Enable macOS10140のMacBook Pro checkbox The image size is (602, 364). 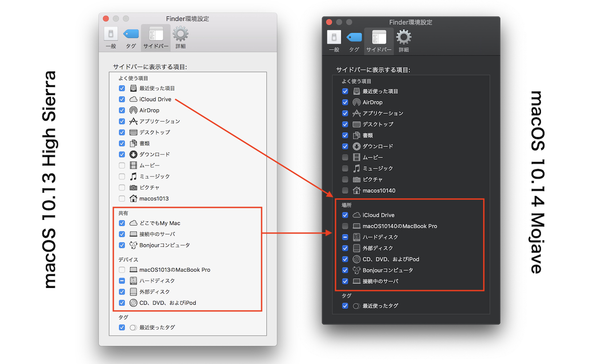(x=345, y=226)
